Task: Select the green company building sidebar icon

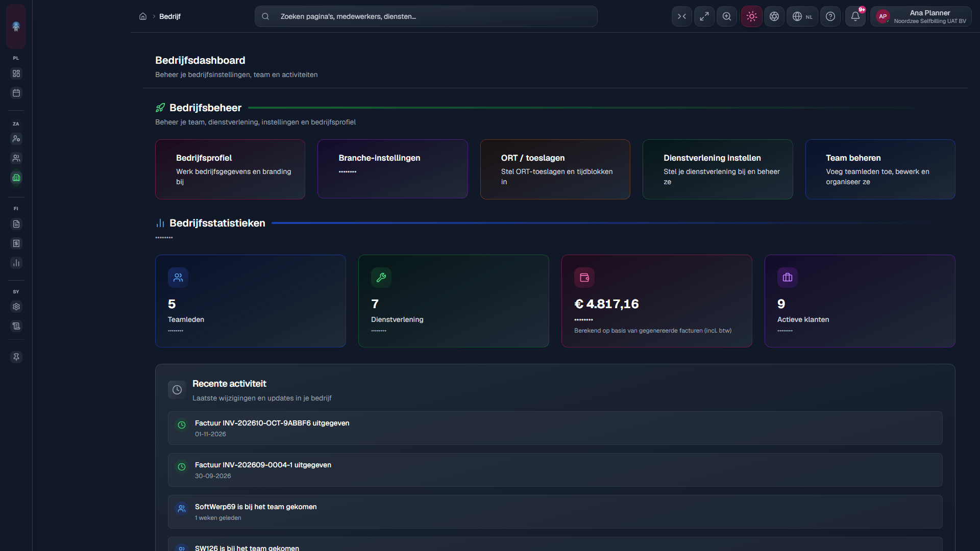Action: coord(16,178)
